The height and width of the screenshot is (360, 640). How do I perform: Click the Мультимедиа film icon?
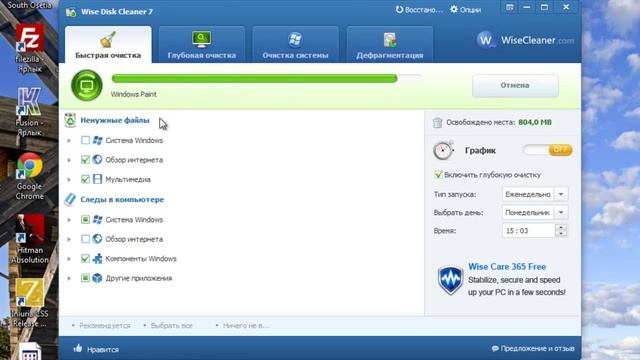(97, 179)
